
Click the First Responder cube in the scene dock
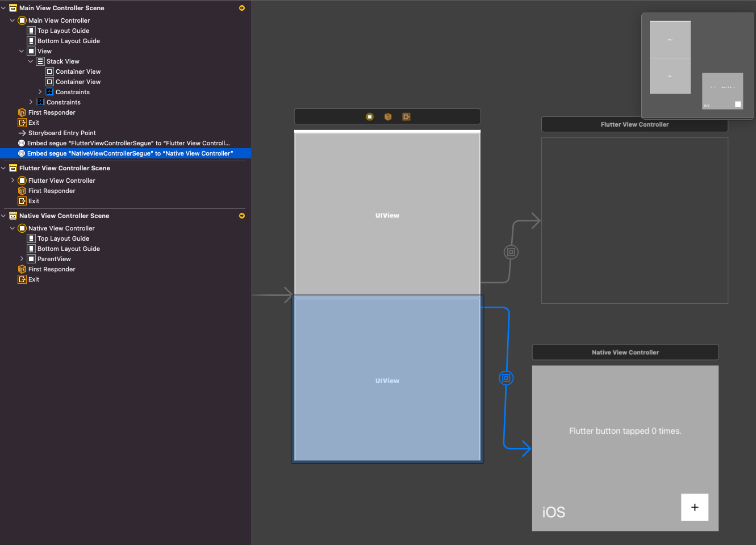[x=388, y=116]
